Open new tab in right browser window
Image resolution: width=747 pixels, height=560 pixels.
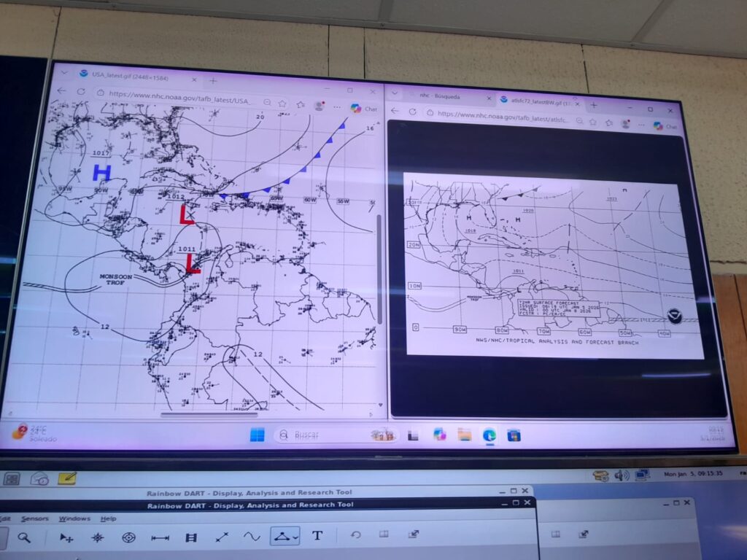[x=593, y=105]
